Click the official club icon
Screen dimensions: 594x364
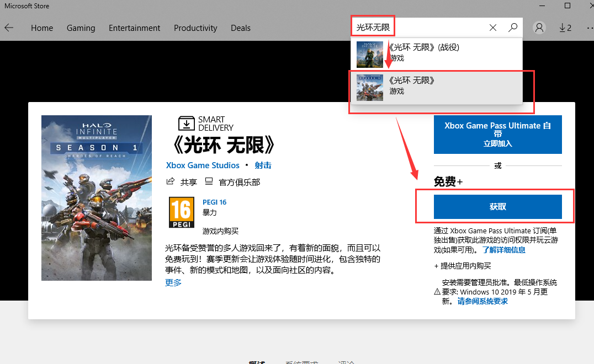pyautogui.click(x=209, y=181)
